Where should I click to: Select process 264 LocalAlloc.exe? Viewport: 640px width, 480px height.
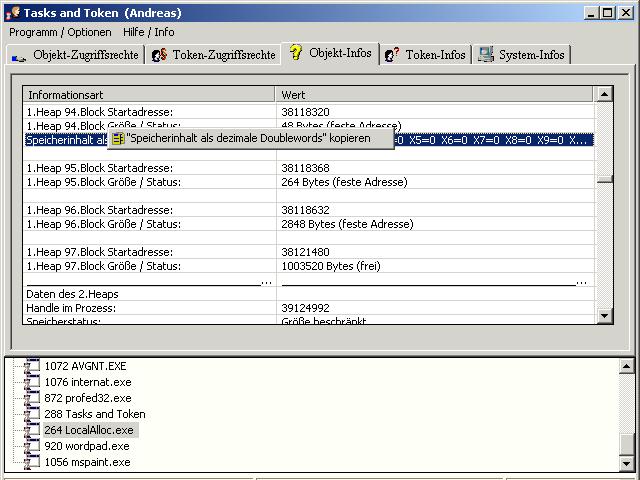[x=91, y=430]
